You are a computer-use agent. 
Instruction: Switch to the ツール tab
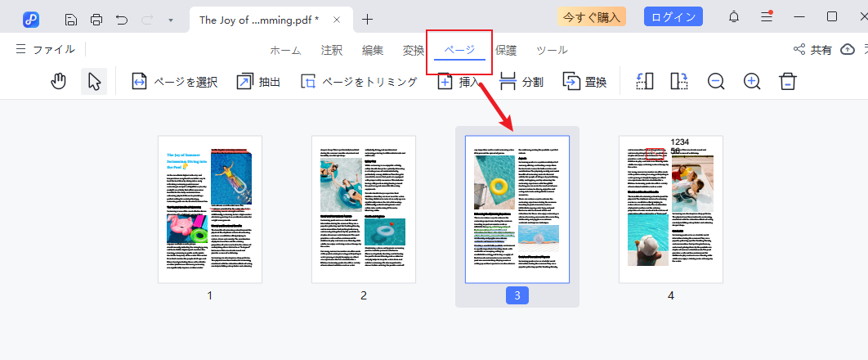[552, 51]
